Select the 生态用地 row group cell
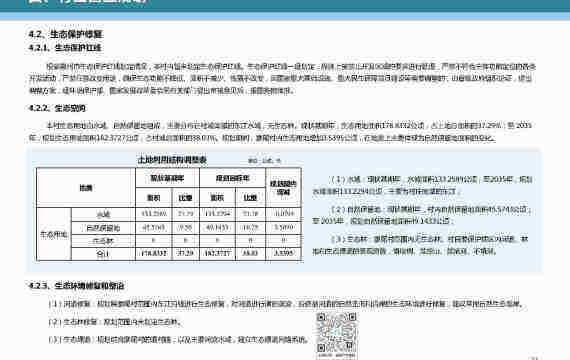 click(x=54, y=234)
